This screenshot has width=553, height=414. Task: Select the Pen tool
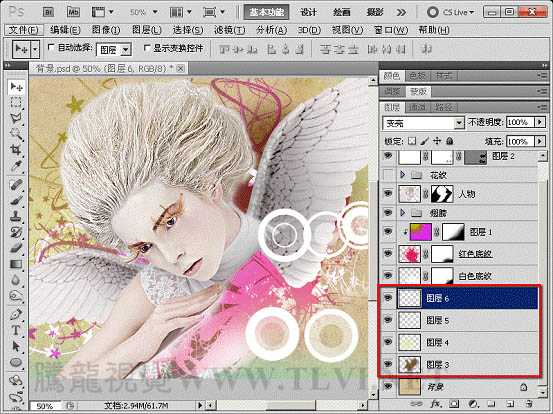[x=16, y=314]
